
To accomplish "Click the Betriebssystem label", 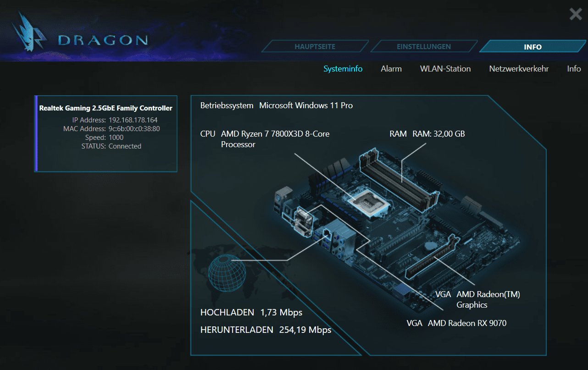I will pyautogui.click(x=227, y=105).
